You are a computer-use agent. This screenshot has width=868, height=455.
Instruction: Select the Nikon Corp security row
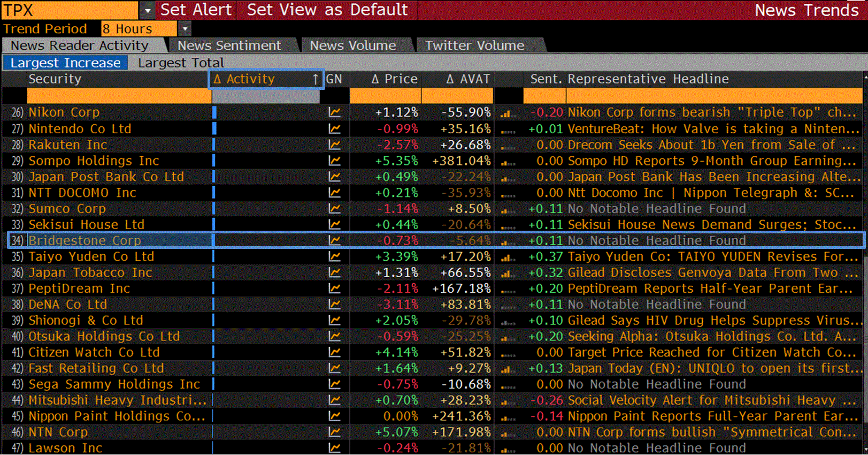click(x=434, y=112)
